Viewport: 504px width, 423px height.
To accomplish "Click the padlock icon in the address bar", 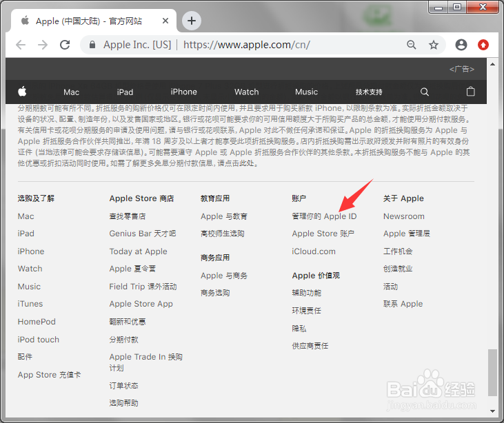I will pos(92,45).
